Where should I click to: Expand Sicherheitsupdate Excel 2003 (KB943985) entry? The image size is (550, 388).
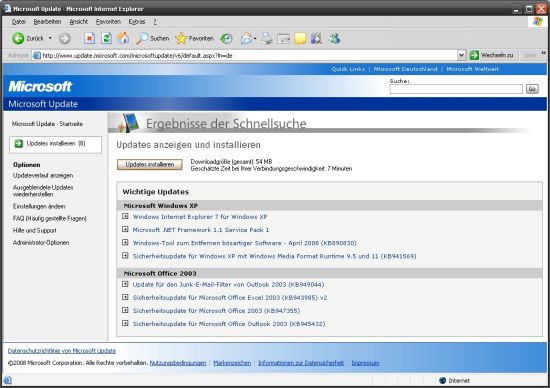pos(125,297)
